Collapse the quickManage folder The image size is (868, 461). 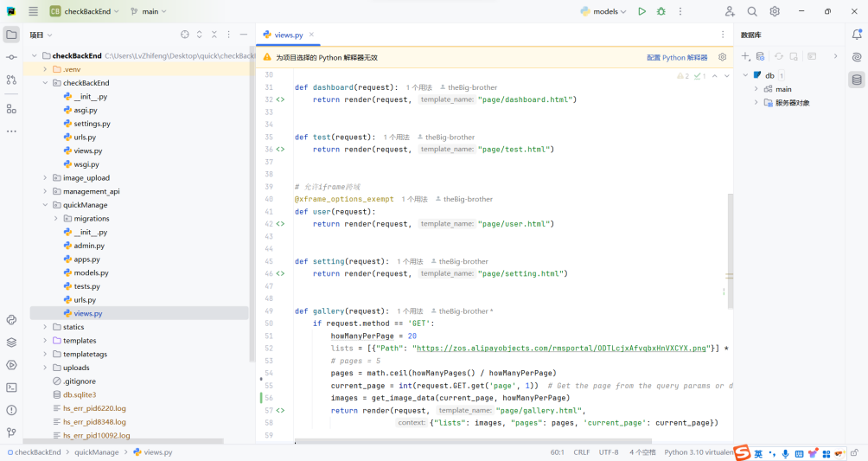point(45,205)
